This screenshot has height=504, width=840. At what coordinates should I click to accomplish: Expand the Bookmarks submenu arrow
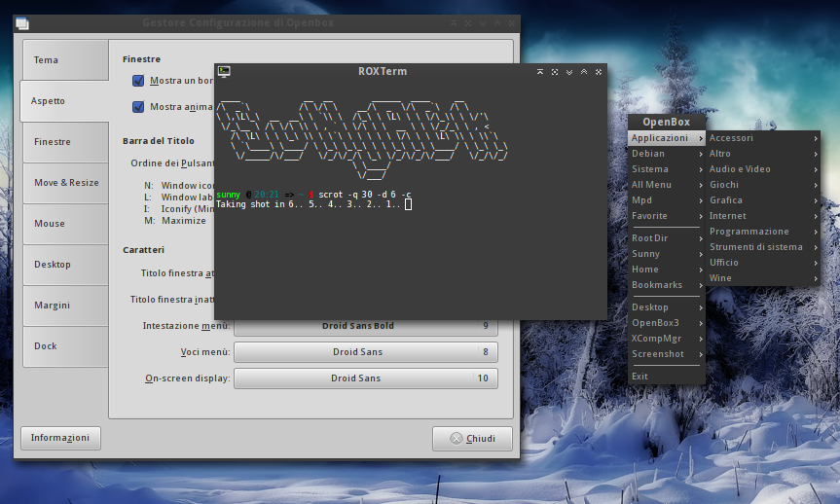pos(701,285)
